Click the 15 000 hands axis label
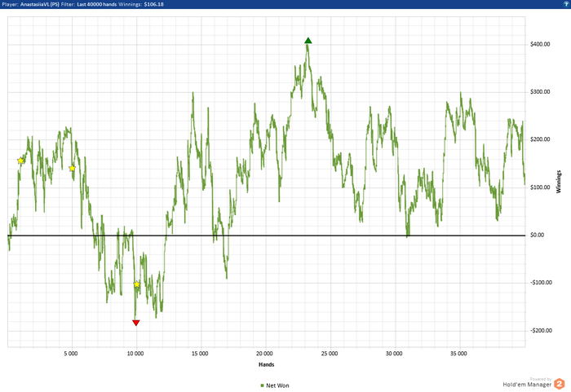Image resolution: width=571 pixels, height=392 pixels. pos(200,354)
